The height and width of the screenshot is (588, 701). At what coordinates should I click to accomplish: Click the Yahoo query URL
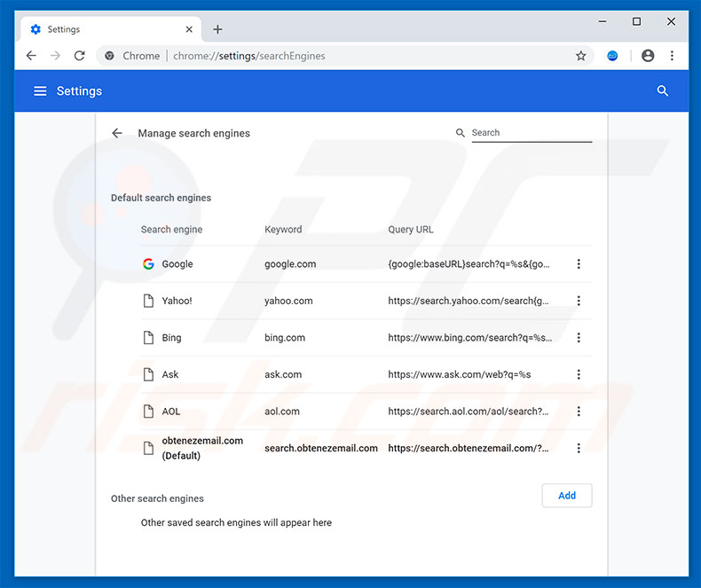click(x=469, y=301)
